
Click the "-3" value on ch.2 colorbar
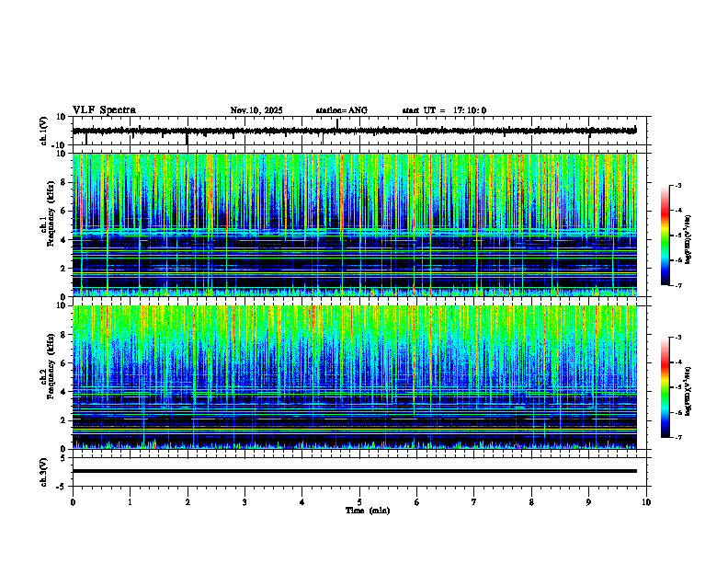tap(677, 338)
